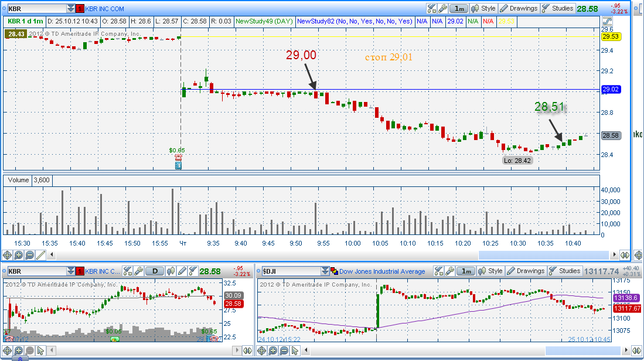644x361 pixels.
Task: Toggle expansion icon under daily KBR chart
Action: click(247, 350)
